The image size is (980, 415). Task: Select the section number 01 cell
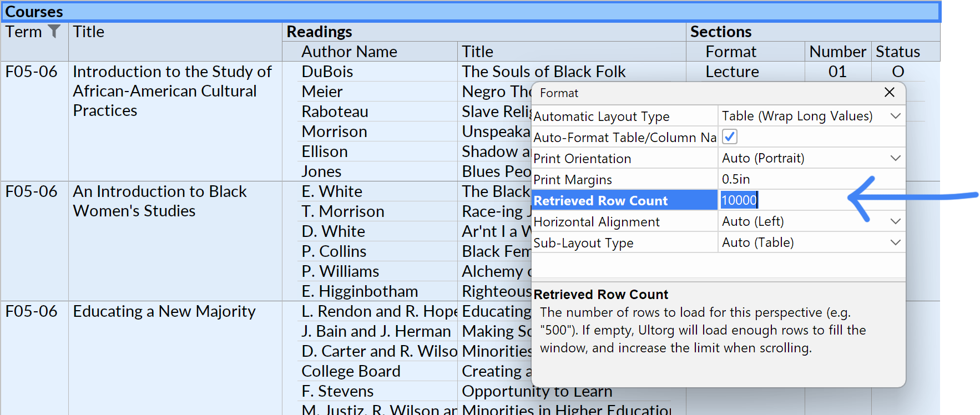pos(838,72)
